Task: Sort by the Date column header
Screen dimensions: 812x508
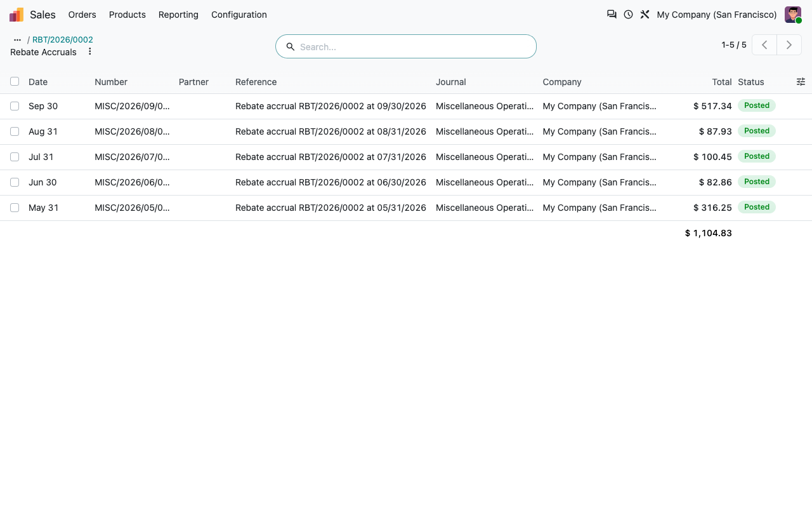Action: 38,82
